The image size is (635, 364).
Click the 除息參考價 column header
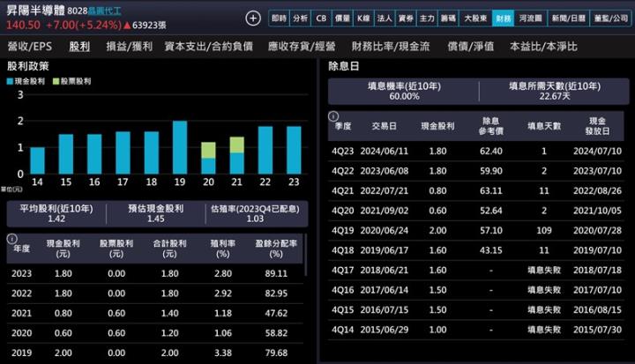coord(491,126)
